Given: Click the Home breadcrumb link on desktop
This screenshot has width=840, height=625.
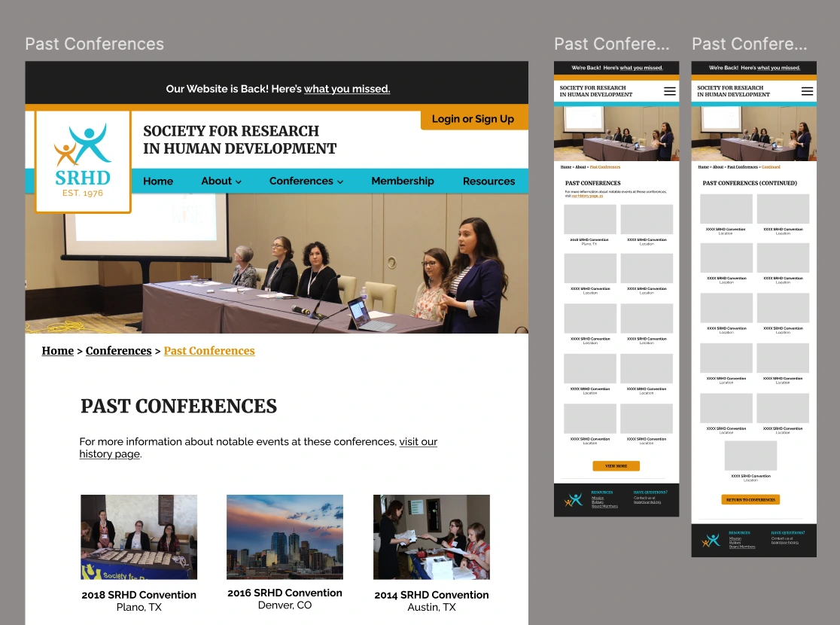Looking at the screenshot, I should pos(58,351).
